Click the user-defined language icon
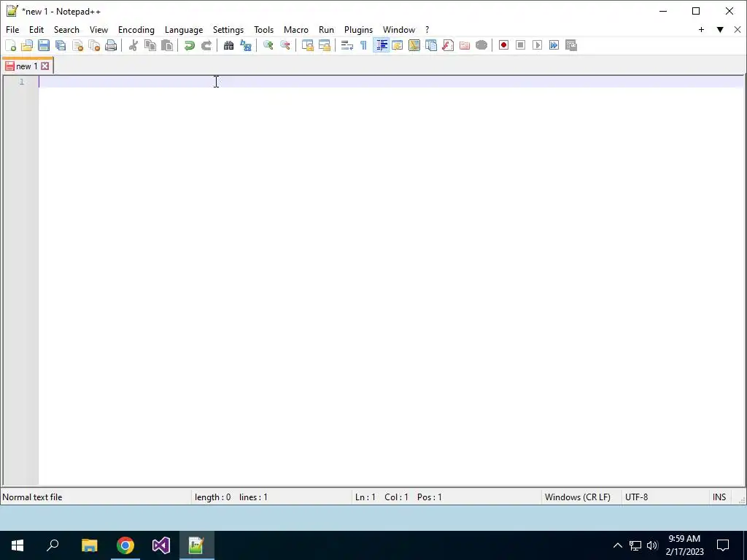Screen dimensions: 747x560 coord(398,45)
